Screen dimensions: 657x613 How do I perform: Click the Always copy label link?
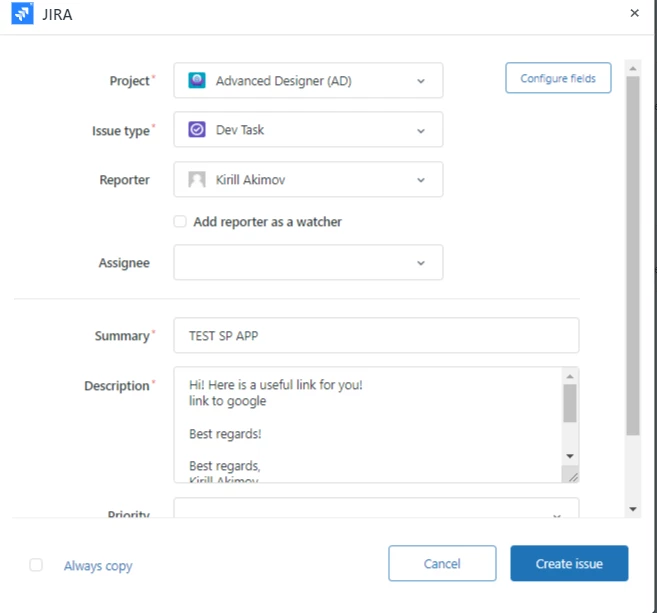coord(98,566)
